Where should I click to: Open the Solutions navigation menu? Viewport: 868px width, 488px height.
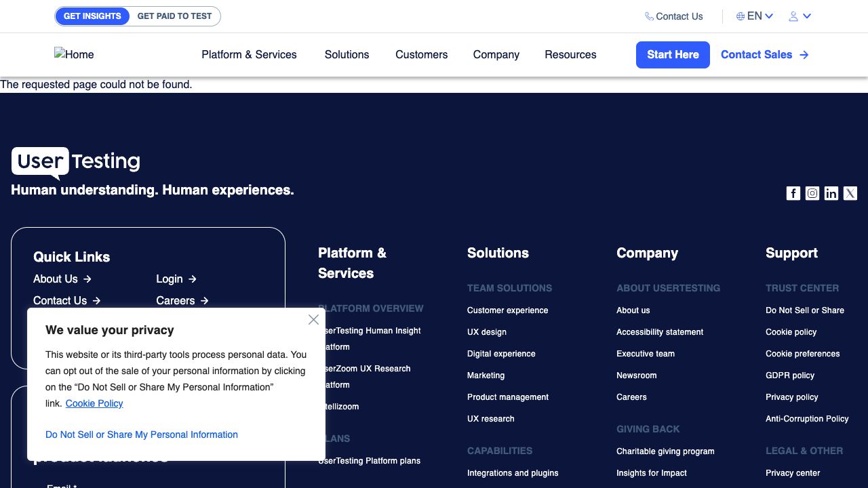[x=347, y=55]
